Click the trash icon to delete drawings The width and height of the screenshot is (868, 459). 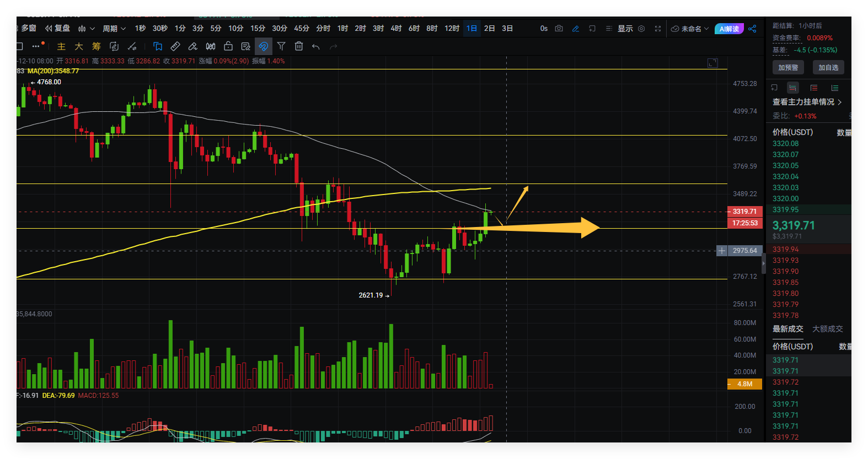[x=299, y=46]
